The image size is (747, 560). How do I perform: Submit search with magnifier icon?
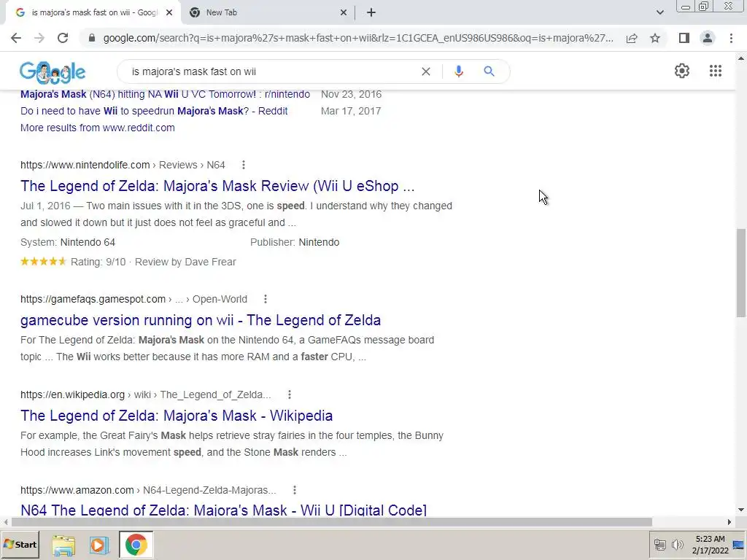[489, 71]
